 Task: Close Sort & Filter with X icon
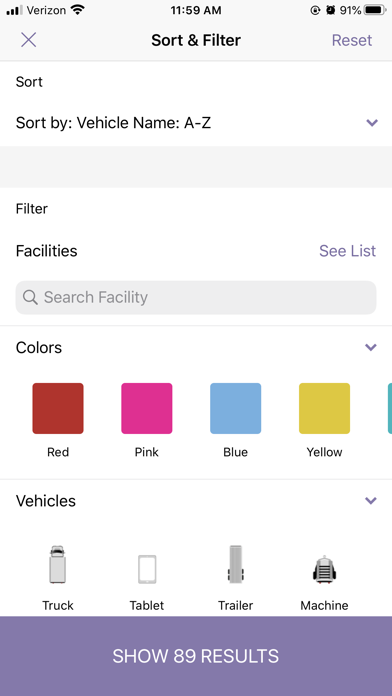28,40
